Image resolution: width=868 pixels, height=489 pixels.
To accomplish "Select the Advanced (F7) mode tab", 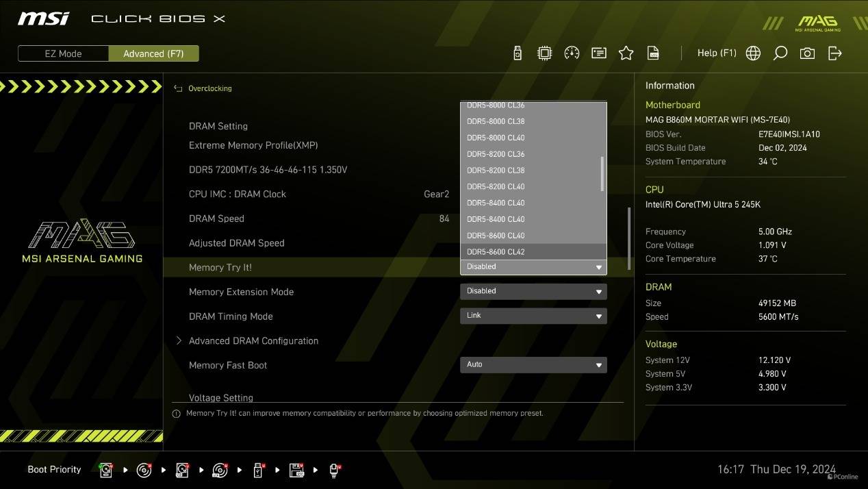I will [153, 53].
